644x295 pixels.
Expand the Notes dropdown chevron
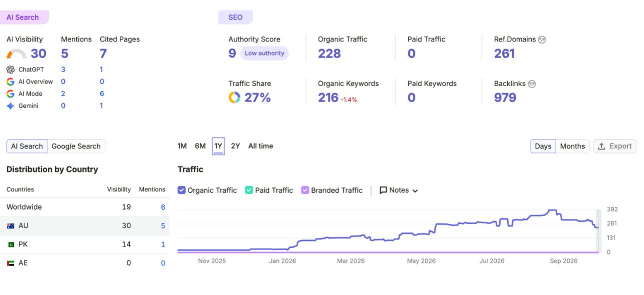[415, 190]
